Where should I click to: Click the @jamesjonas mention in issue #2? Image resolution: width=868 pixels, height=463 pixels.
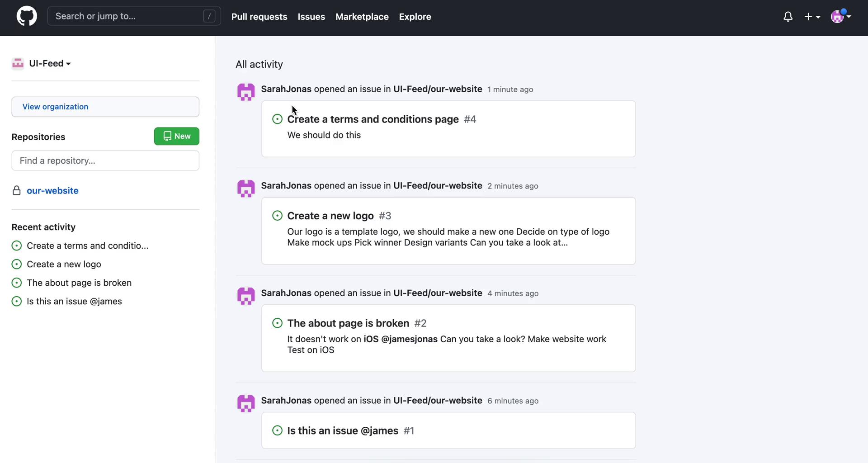click(410, 339)
